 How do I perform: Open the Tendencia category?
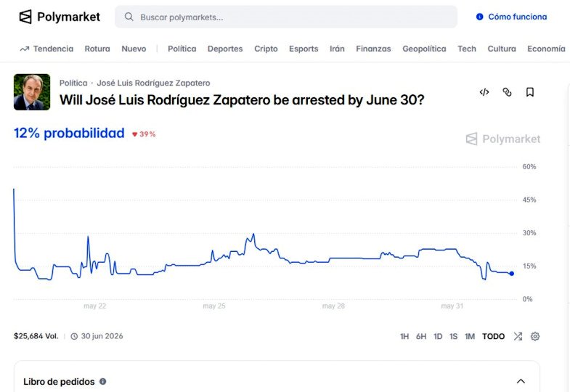(46, 49)
